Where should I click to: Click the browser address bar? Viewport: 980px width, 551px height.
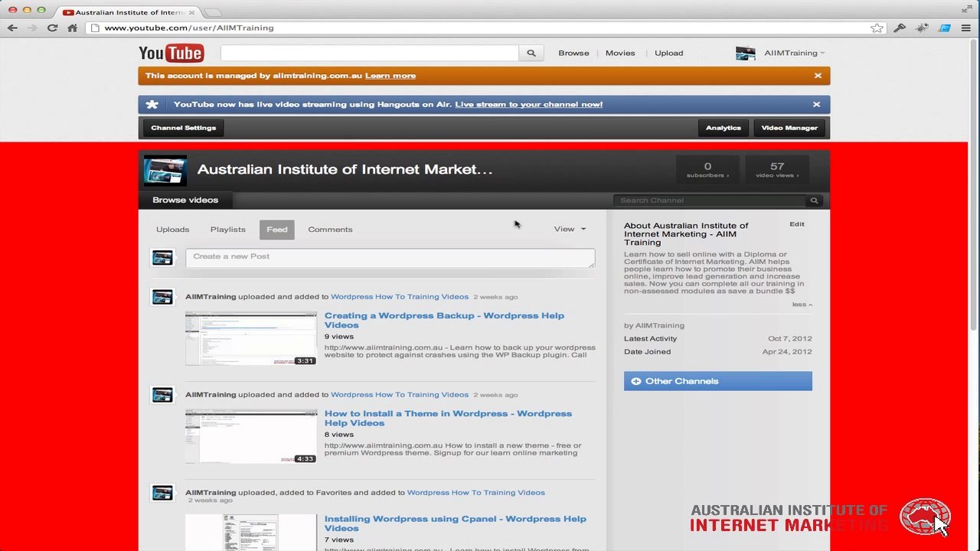click(x=479, y=28)
